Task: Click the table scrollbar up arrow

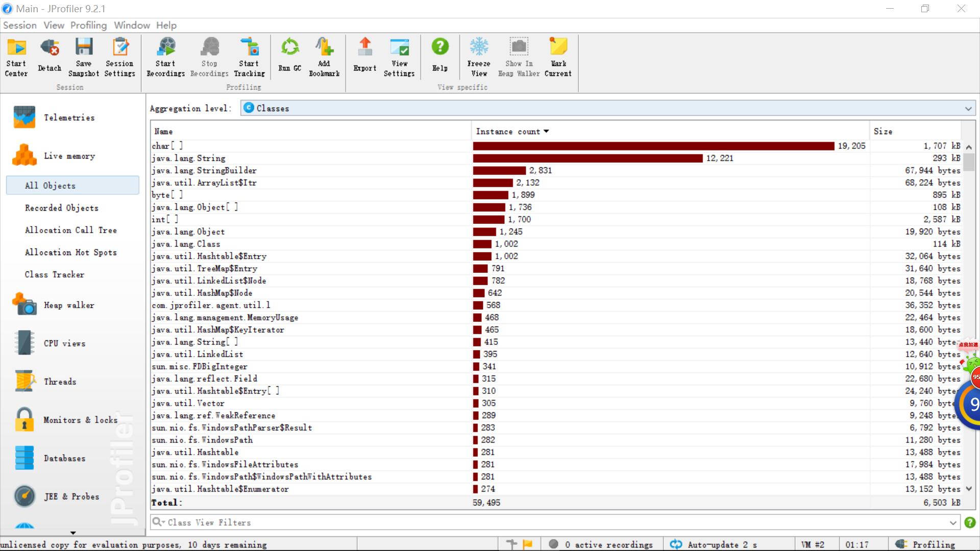Action: [969, 146]
